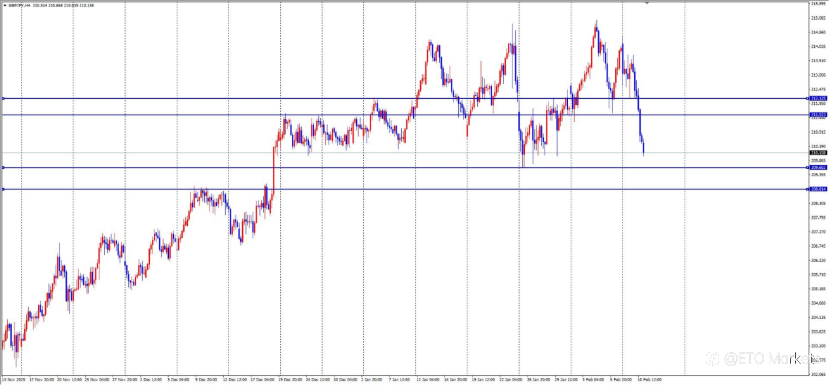Screen dimensions: 831x387
Task: Click the 215.005 price scale value
Action: [x=818, y=17]
